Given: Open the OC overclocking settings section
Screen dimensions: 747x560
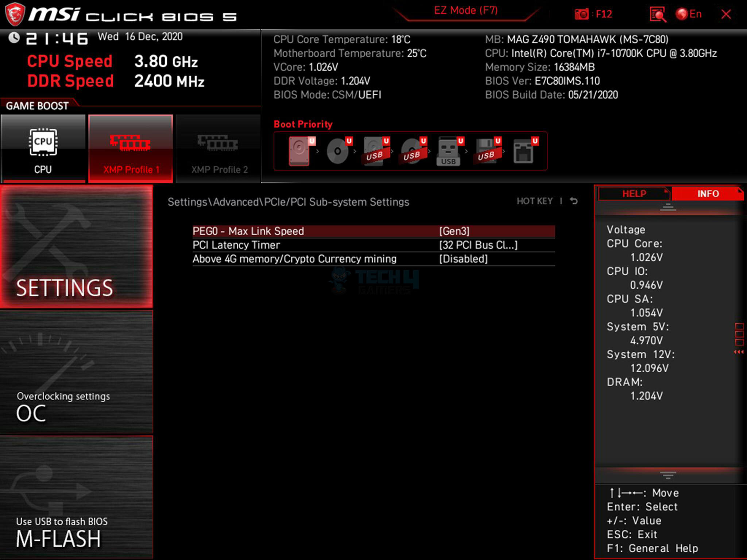Looking at the screenshot, I should click(76, 372).
